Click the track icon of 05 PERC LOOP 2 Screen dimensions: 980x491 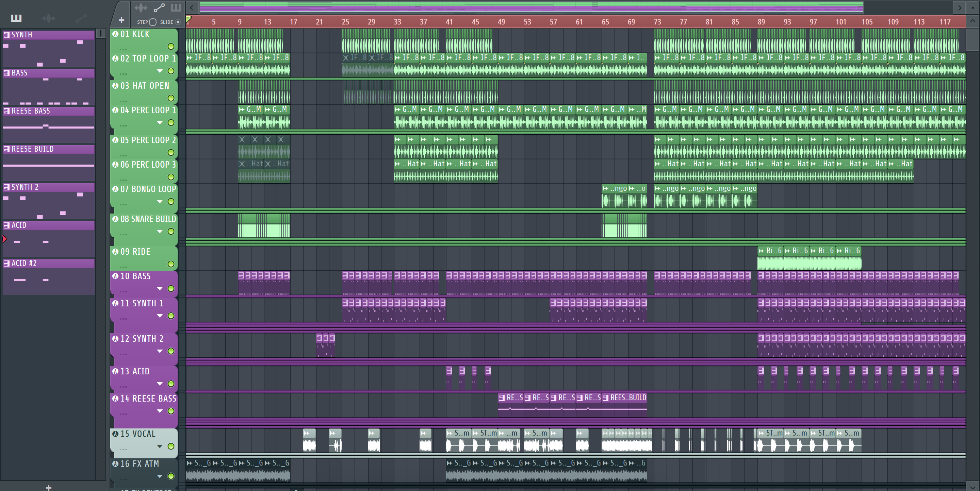(x=115, y=140)
